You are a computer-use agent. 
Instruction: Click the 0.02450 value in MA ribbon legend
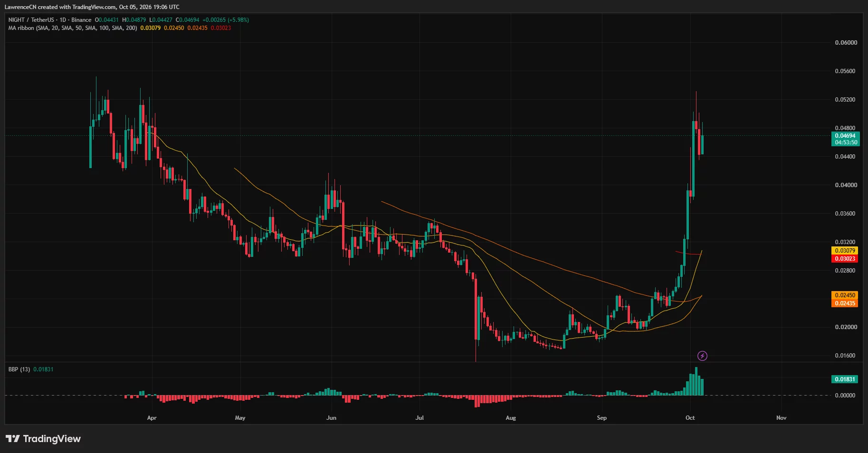pos(174,28)
